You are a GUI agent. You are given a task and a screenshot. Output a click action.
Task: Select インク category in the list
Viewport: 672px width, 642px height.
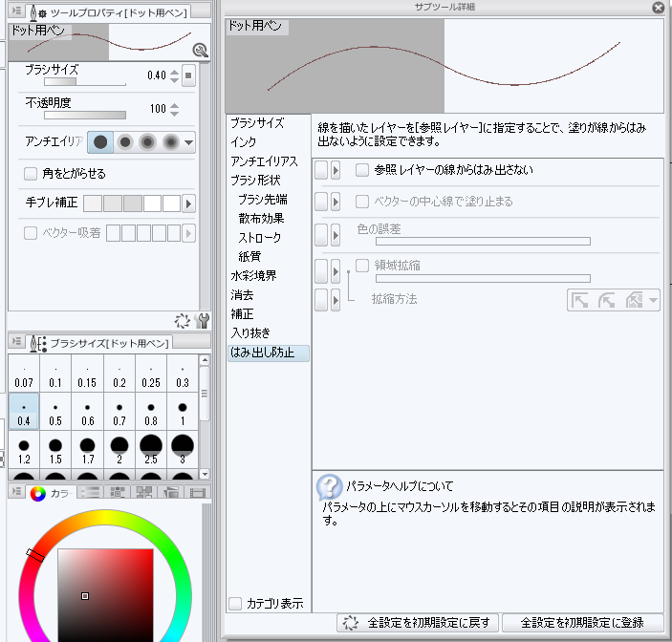click(244, 142)
